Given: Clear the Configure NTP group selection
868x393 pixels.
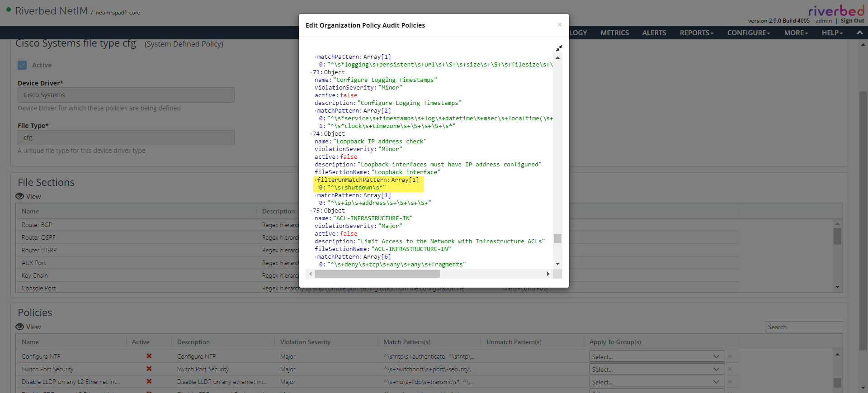Looking at the screenshot, I should (730, 356).
